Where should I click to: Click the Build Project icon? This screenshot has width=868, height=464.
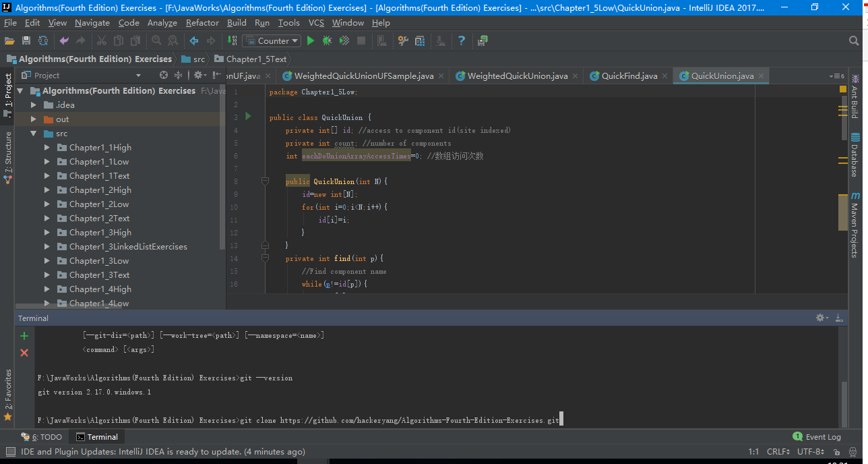tap(232, 40)
